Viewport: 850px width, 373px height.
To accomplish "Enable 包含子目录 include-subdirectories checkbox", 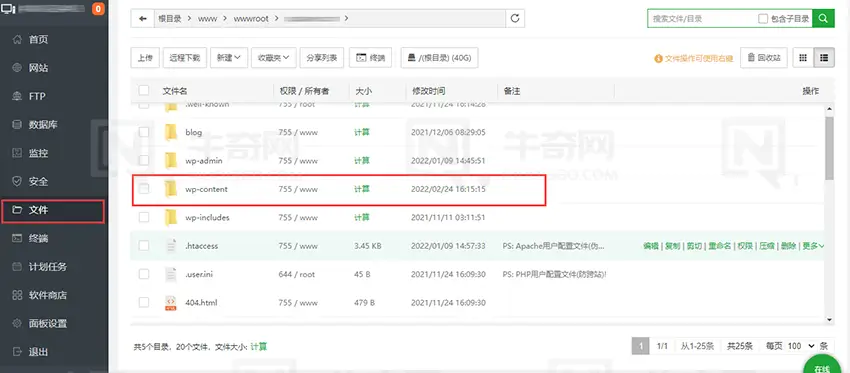I will pyautogui.click(x=763, y=18).
